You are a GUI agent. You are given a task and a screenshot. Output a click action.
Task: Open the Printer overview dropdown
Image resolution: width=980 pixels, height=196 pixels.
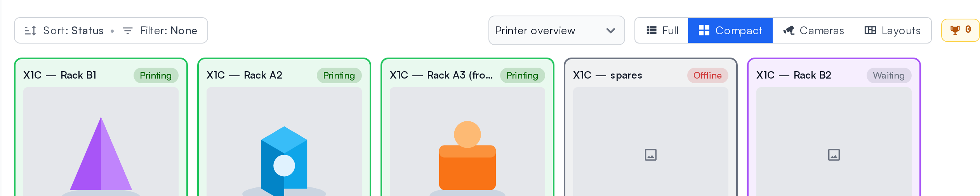tap(556, 30)
